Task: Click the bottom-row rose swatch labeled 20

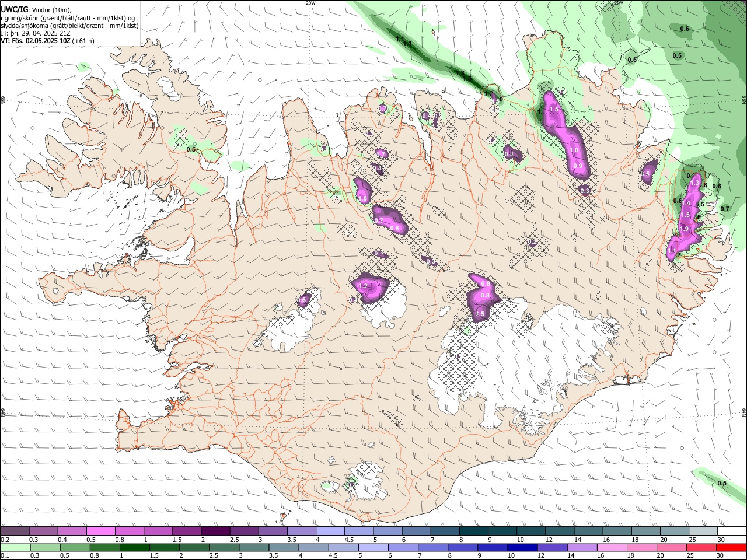Action: 672,547
